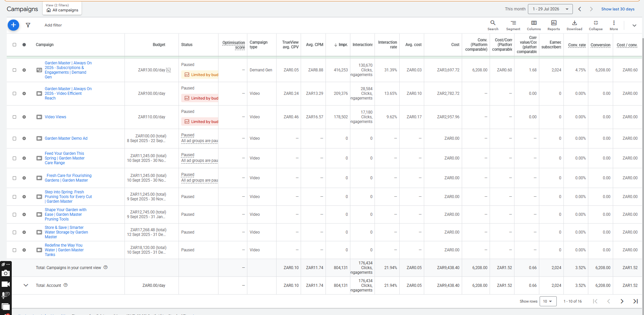The height and width of the screenshot is (315, 644).
Task: Click the help icon next to Total: Account
Action: pos(66,285)
